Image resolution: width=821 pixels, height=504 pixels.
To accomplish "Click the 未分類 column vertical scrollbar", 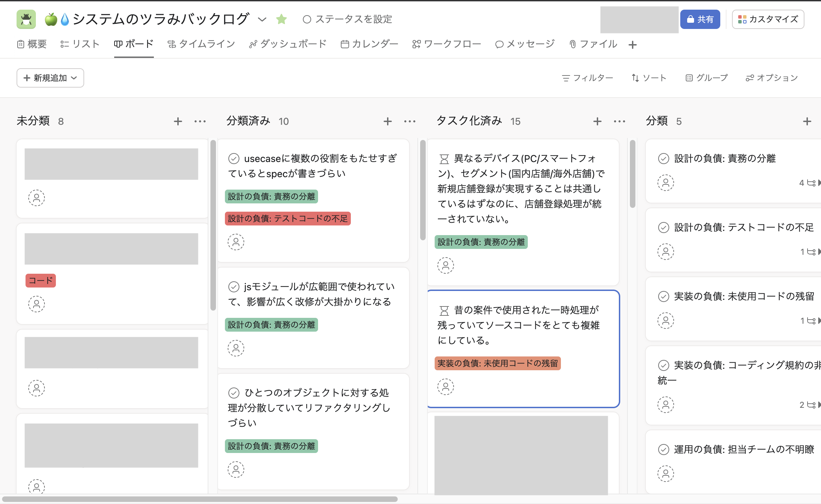I will point(213,225).
